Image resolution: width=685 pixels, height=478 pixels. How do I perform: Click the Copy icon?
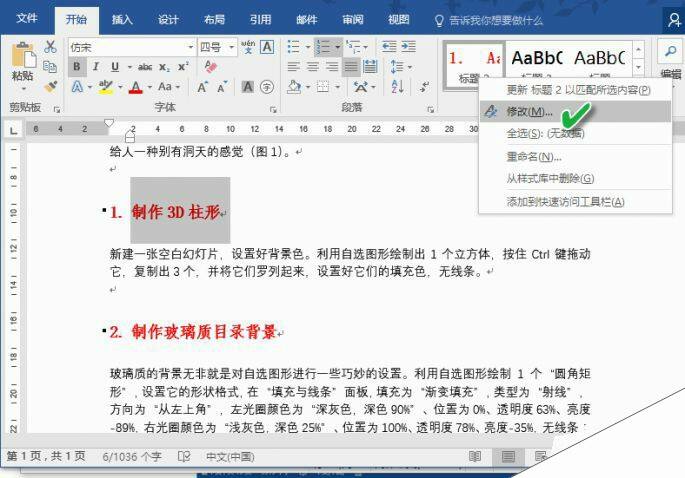(x=50, y=67)
